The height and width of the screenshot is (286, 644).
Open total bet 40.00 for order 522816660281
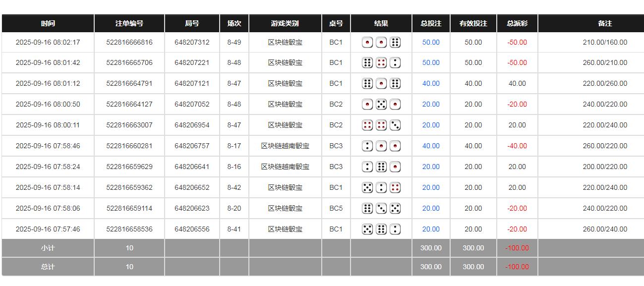click(x=431, y=146)
